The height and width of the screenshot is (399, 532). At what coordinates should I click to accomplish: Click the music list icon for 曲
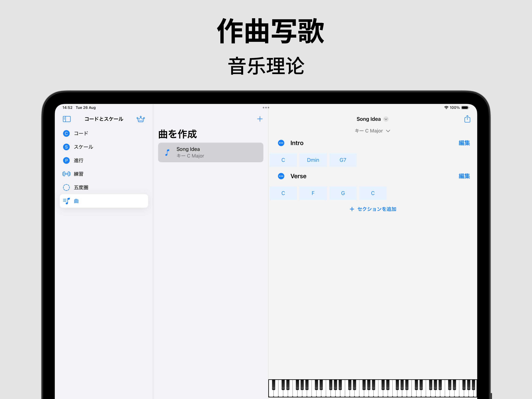click(x=66, y=201)
